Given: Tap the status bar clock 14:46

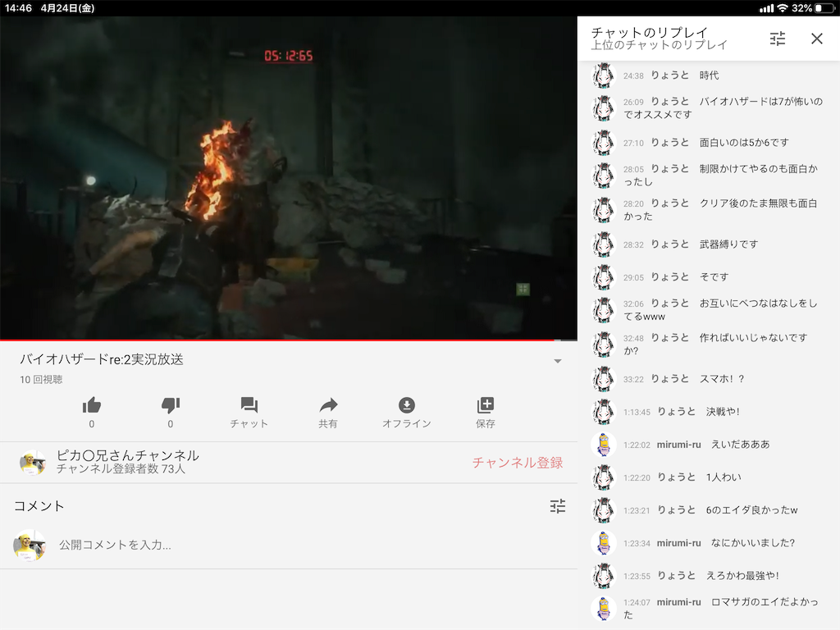Looking at the screenshot, I should [x=18, y=8].
